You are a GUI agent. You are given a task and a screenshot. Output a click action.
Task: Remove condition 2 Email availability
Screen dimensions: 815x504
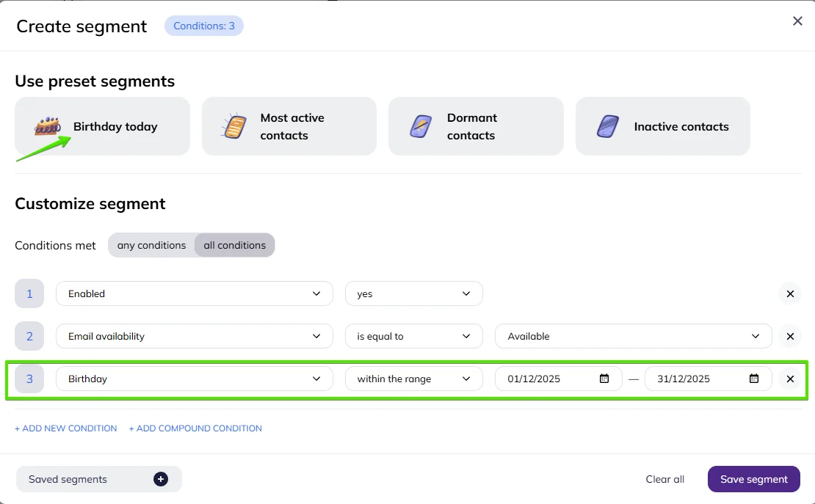(x=790, y=337)
